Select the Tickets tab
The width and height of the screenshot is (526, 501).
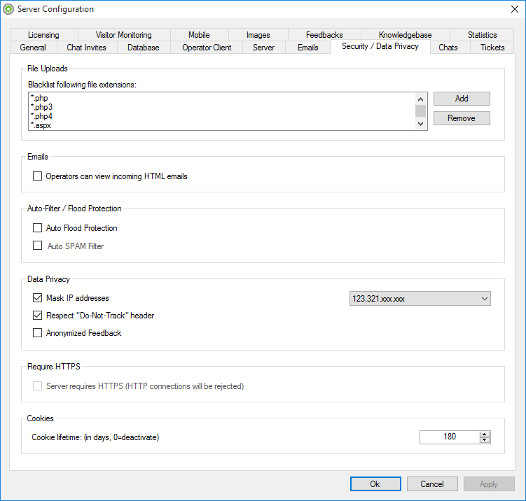(492, 47)
